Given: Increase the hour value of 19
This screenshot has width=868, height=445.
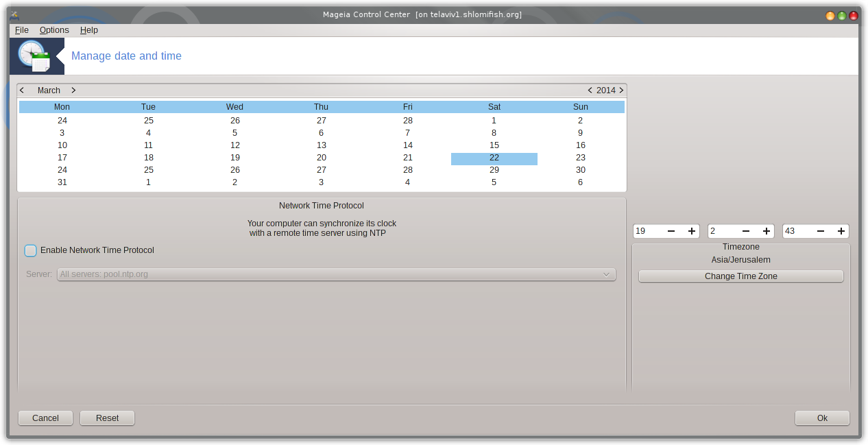Looking at the screenshot, I should pos(692,231).
